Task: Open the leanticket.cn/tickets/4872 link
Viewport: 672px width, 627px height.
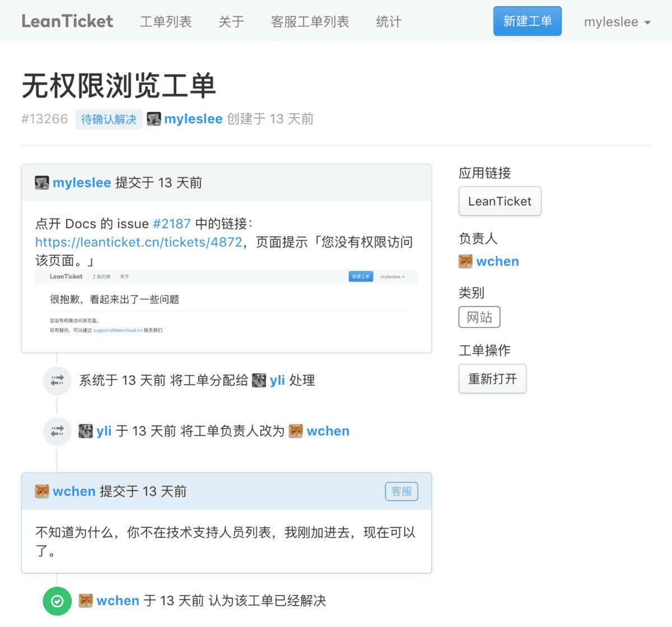Action: tap(139, 242)
